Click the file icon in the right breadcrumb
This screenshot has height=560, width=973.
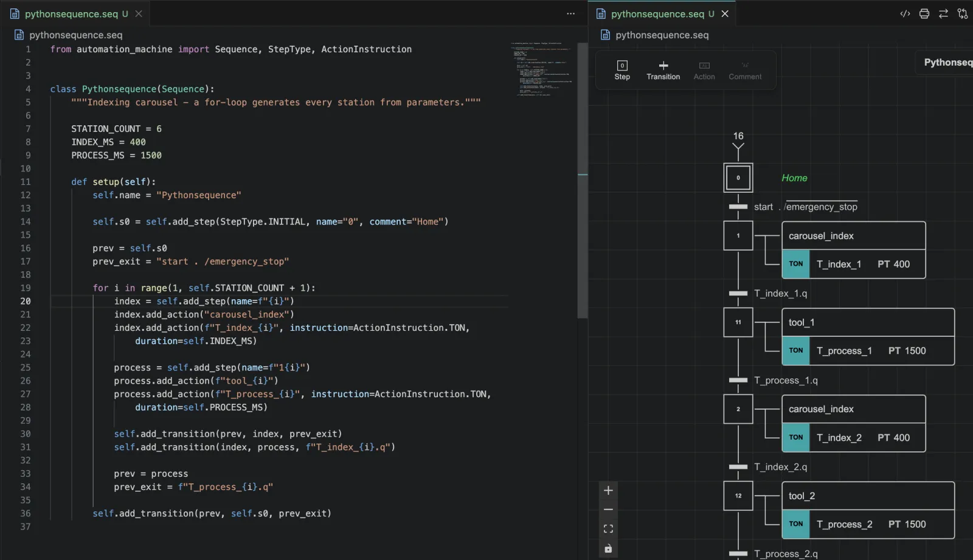tap(605, 35)
